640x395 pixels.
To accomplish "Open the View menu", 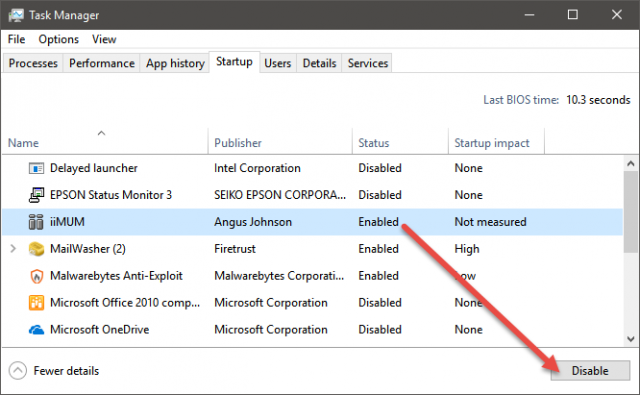I will (x=104, y=39).
